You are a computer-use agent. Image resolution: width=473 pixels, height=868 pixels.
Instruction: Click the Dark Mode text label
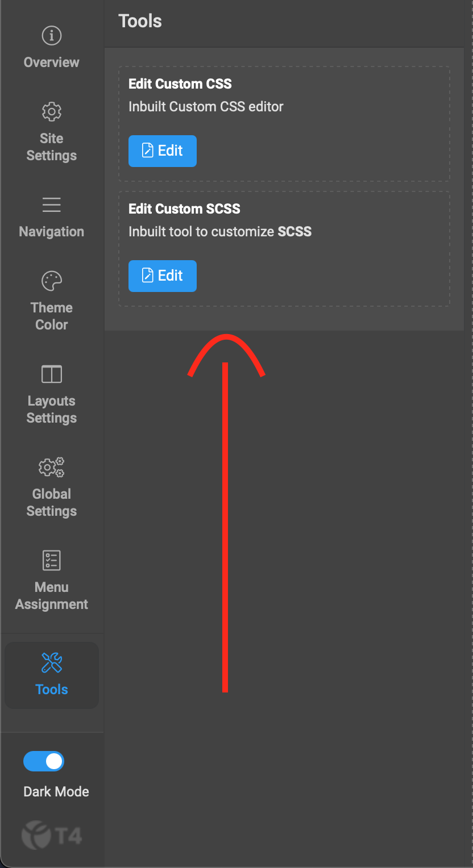point(56,791)
